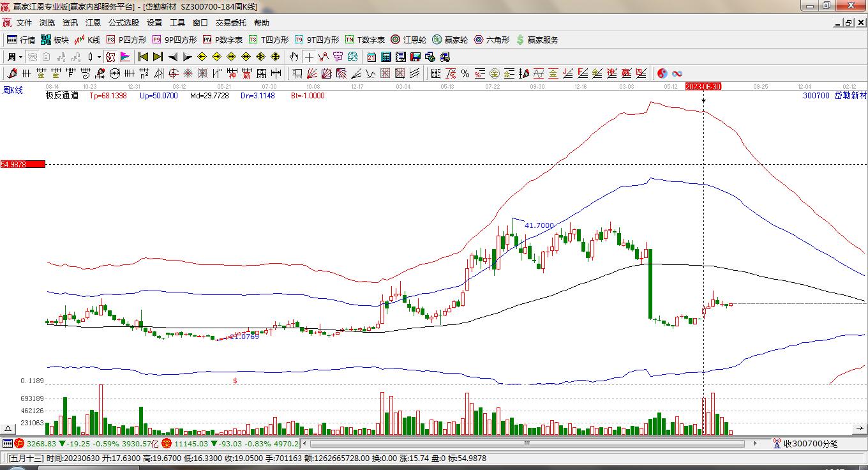The height and width of the screenshot is (470, 868).
Task: Click the red 54.9878 price label
Action: pos(23,165)
